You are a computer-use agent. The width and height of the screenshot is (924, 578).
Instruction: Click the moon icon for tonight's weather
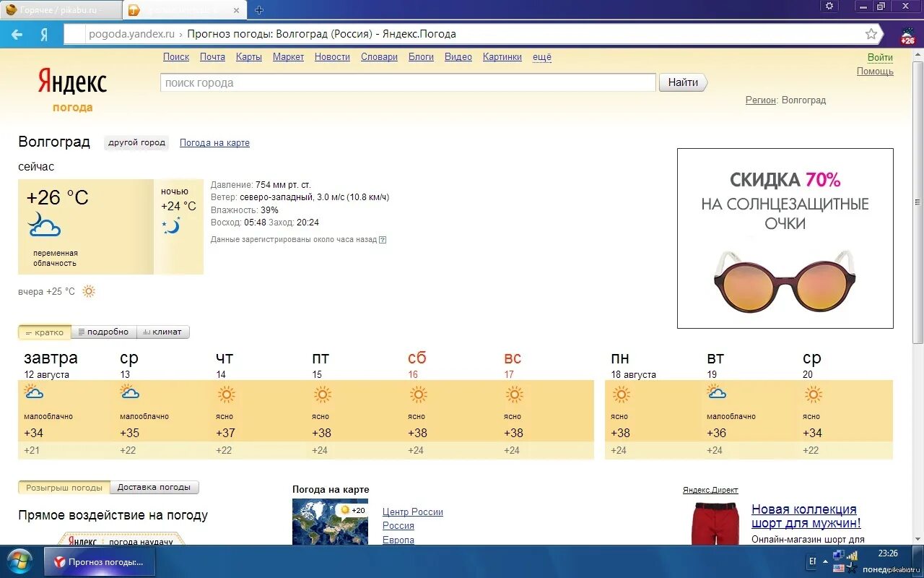tap(171, 226)
